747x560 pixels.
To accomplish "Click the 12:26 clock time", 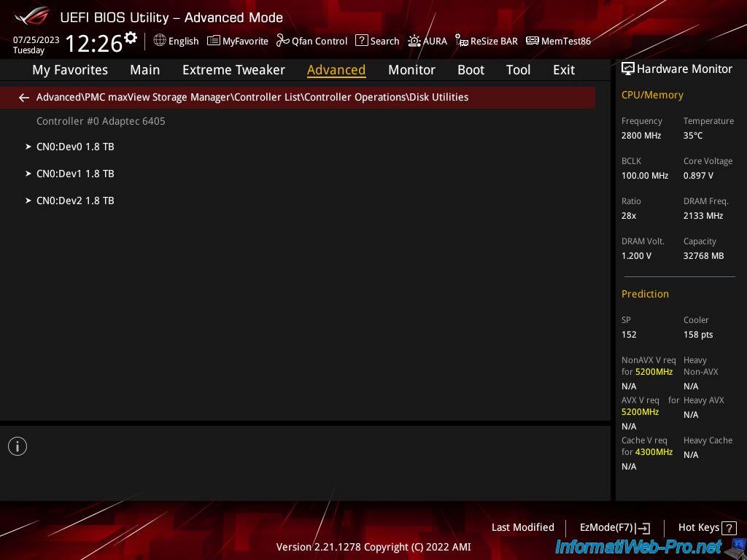I will pos(94,43).
